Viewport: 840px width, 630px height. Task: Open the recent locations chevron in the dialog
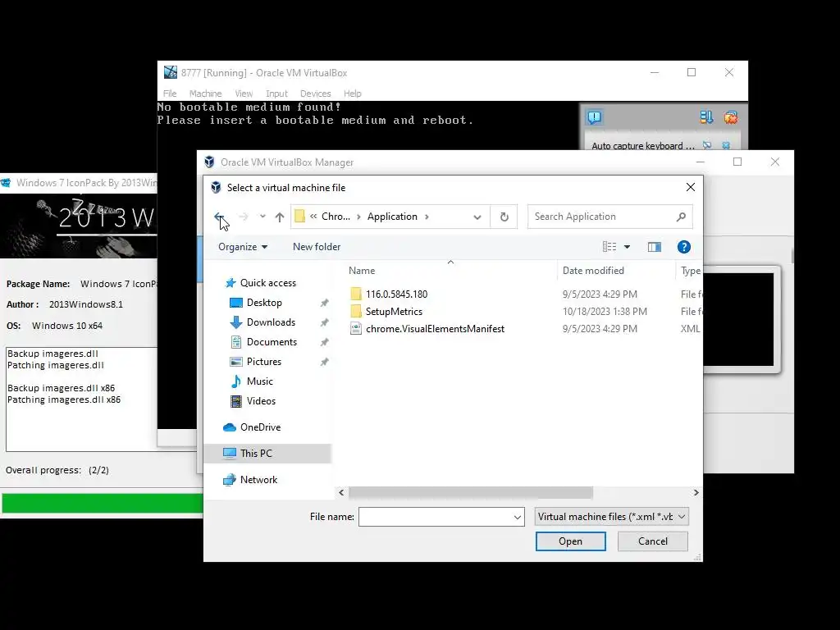coord(262,217)
